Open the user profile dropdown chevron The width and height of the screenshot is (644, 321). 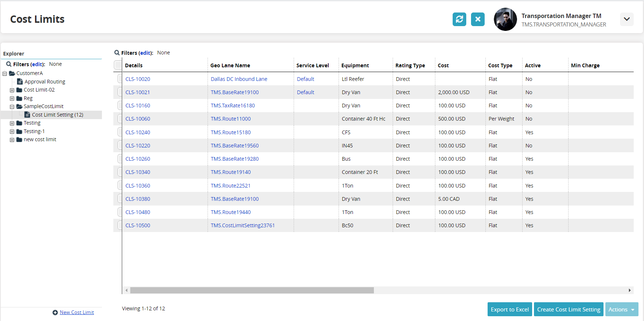(626, 19)
